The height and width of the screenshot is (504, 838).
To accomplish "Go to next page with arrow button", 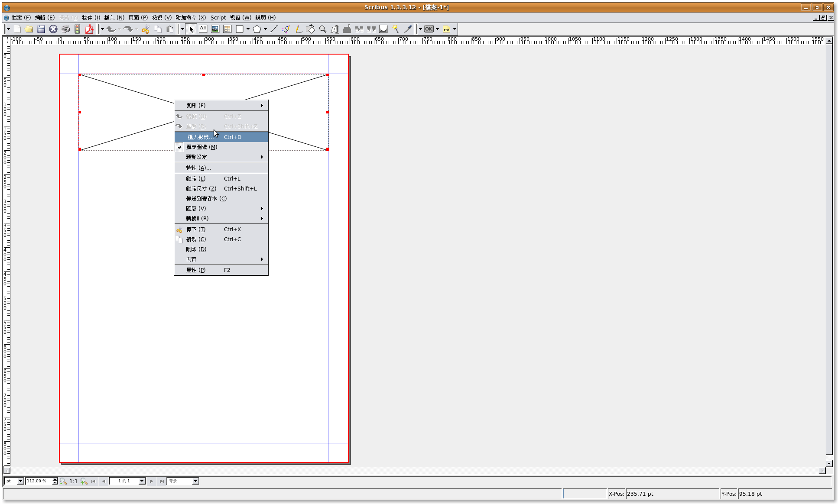I will (151, 481).
